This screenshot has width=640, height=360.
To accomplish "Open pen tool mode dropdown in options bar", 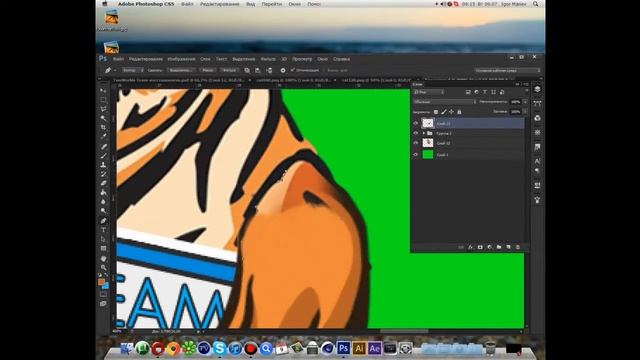I will pyautogui.click(x=133, y=70).
